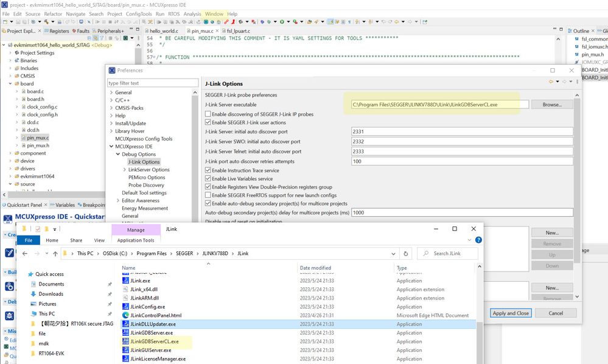Switch to the fsl_lpuart.c editor tab
This screenshot has width=608, height=364.
(x=236, y=30)
